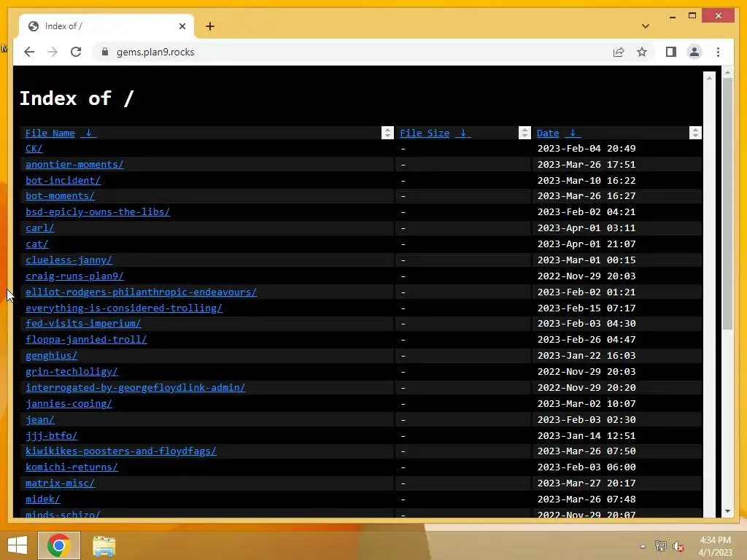This screenshot has height=560, width=747.
Task: Click the Date descending arrow
Action: click(x=573, y=133)
